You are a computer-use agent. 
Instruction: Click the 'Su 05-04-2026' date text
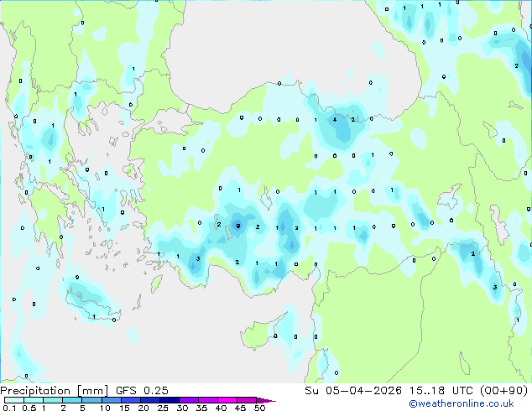tap(353, 391)
